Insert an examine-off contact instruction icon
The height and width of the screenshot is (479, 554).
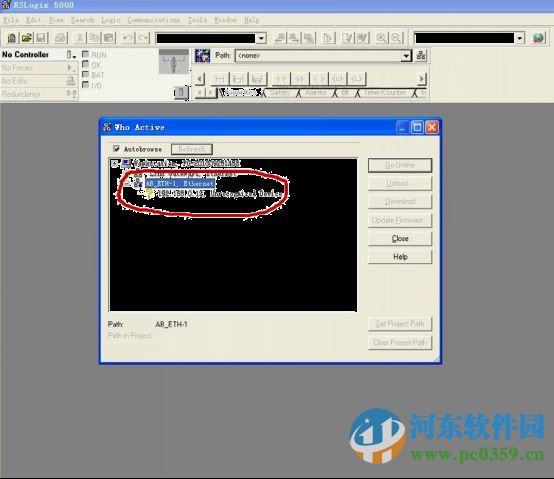[x=300, y=79]
